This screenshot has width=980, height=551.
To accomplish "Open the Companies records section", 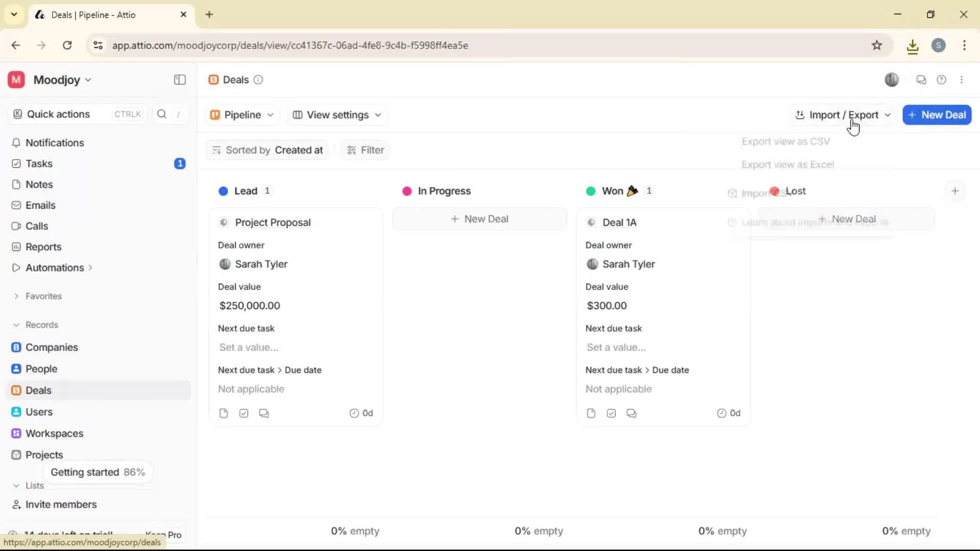I will (x=51, y=347).
